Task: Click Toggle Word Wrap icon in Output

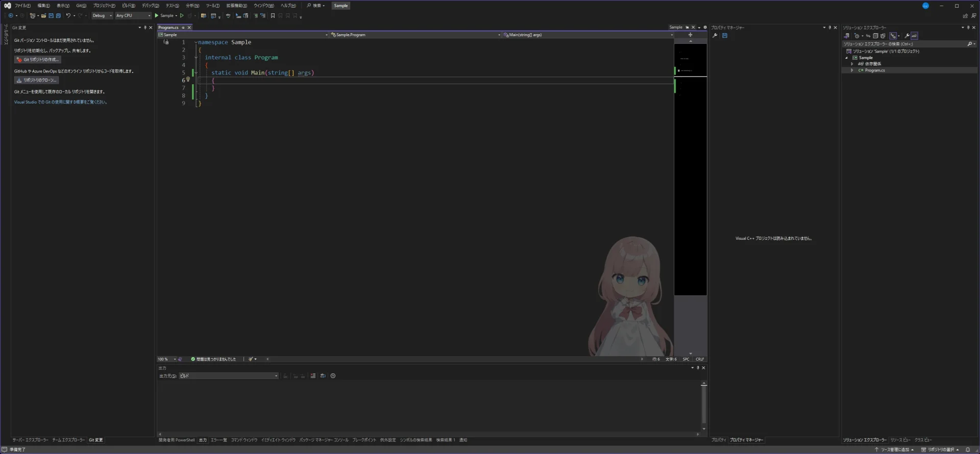Action: [x=323, y=376]
